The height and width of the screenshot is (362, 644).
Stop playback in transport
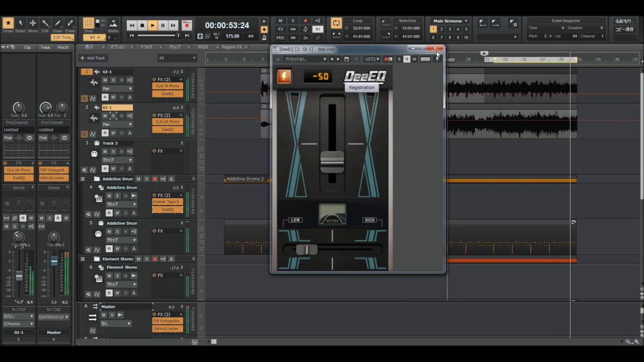pos(142,25)
